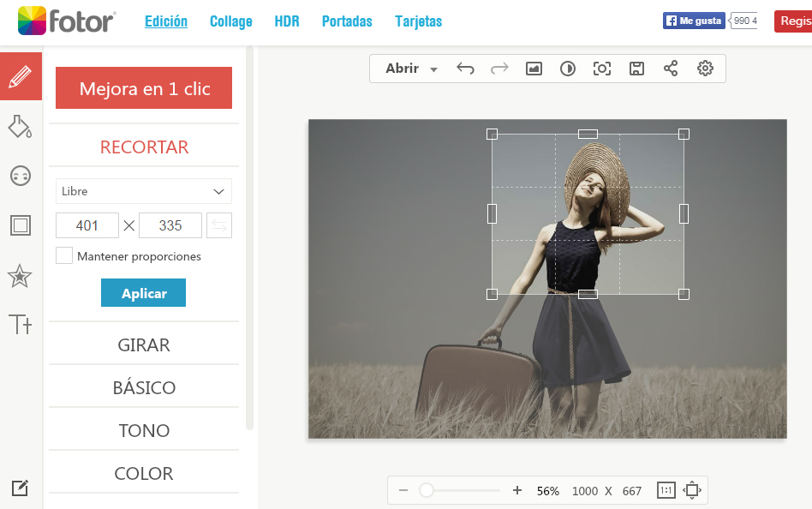Image resolution: width=812 pixels, height=509 pixels.
Task: Select the Text tool sidebar icon
Action: click(x=20, y=324)
